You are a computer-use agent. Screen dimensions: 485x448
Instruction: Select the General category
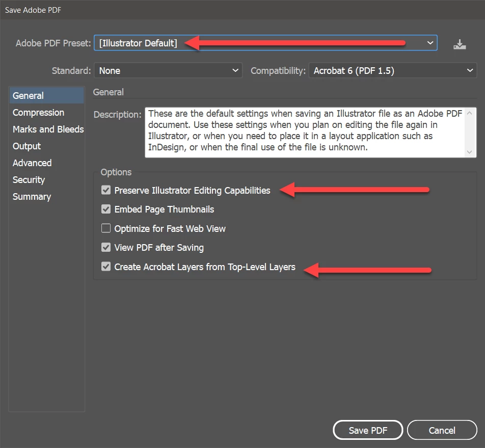47,95
